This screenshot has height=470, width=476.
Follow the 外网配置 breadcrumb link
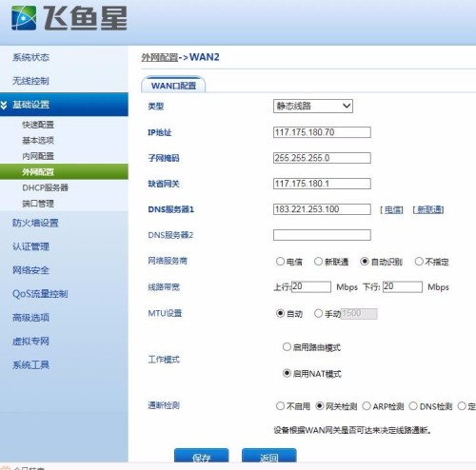159,57
